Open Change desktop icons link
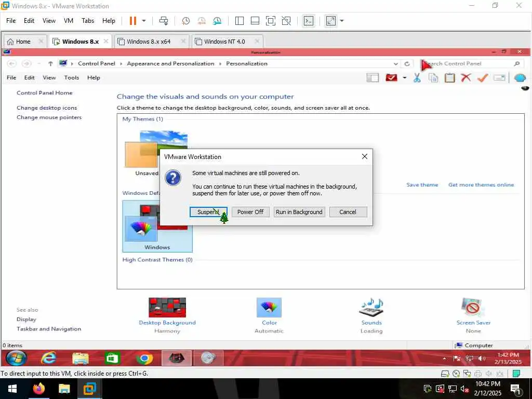The image size is (532, 399). [x=47, y=108]
